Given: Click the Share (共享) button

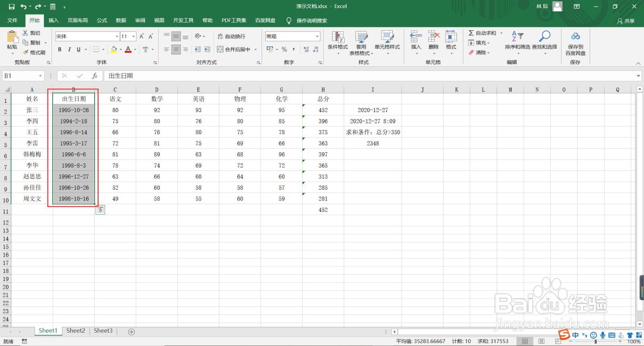Looking at the screenshot, I should click(626, 21).
